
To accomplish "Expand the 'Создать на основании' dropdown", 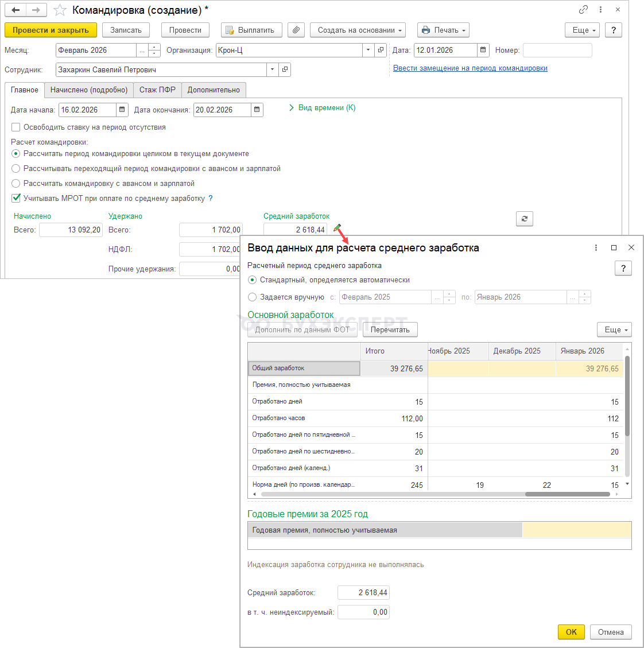I will (x=358, y=30).
